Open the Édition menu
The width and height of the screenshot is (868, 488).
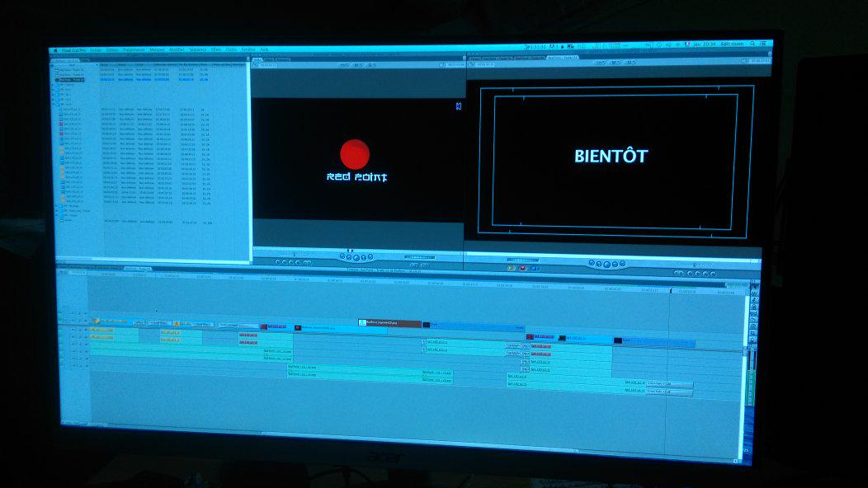pyautogui.click(x=112, y=49)
